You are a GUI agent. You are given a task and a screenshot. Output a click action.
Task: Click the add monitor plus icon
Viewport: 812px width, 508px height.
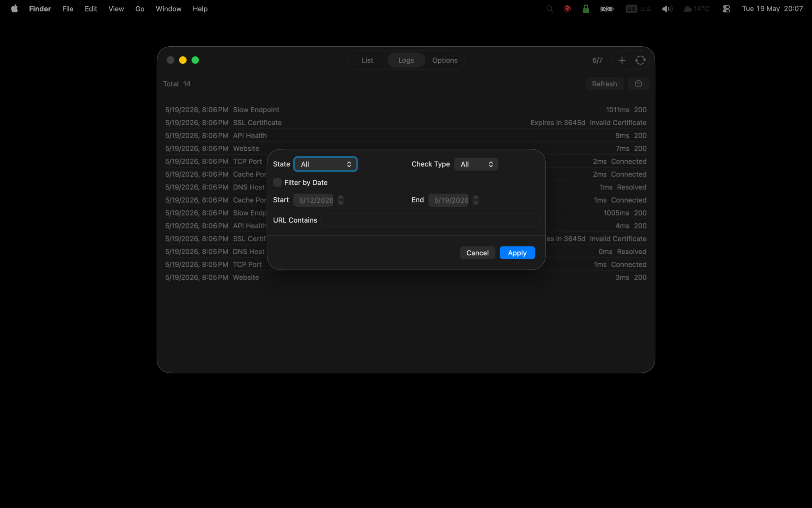click(622, 60)
